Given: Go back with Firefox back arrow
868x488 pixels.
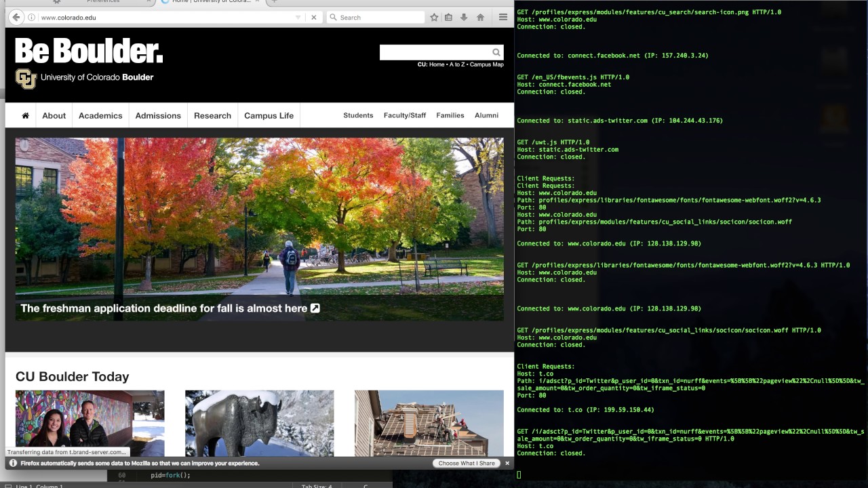Looking at the screenshot, I should 16,17.
